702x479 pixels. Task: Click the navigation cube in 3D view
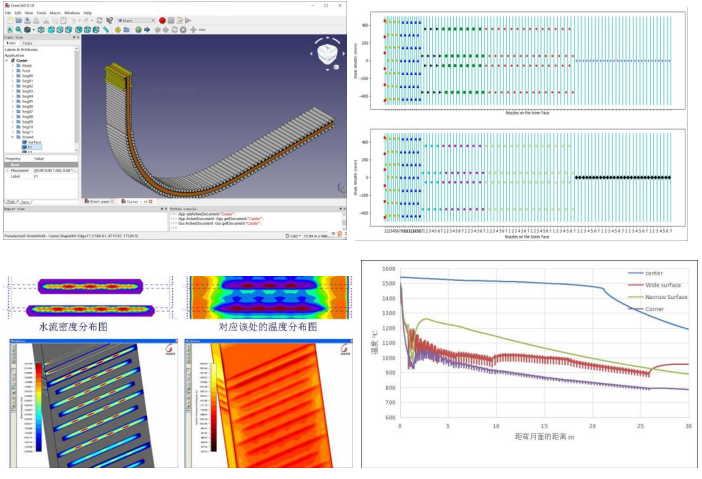pos(328,54)
